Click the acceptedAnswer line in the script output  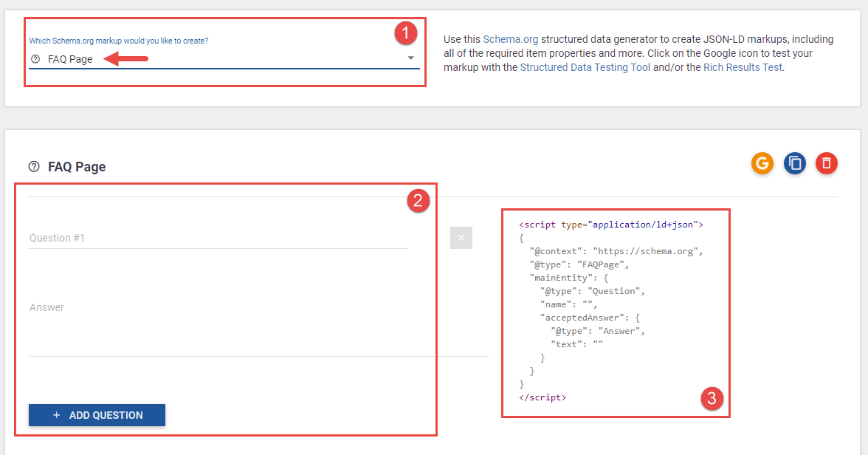pyautogui.click(x=588, y=317)
